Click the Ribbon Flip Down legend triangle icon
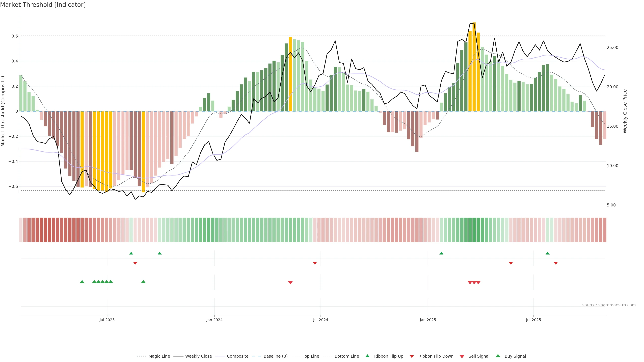Image resolution: width=644 pixels, height=362 pixels. click(412, 356)
